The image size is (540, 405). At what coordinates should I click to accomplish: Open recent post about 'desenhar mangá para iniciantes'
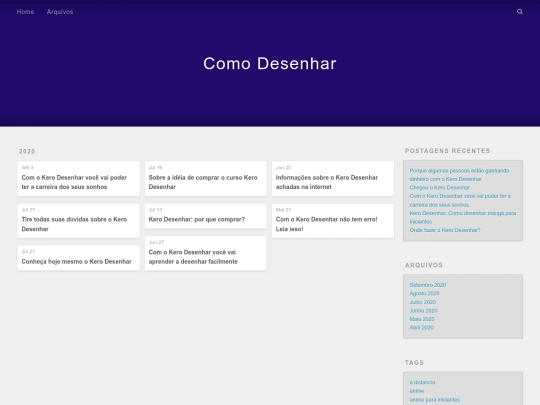[x=463, y=217]
